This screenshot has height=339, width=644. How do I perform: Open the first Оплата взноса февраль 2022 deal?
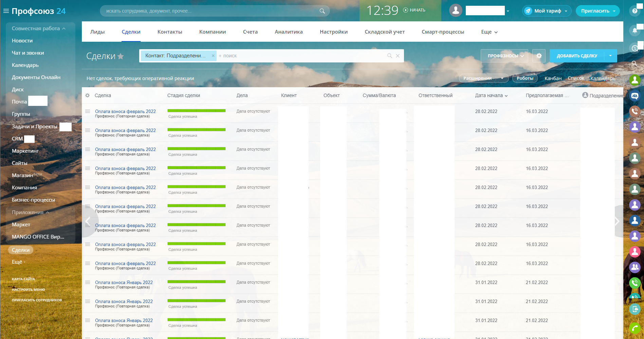tap(125, 111)
